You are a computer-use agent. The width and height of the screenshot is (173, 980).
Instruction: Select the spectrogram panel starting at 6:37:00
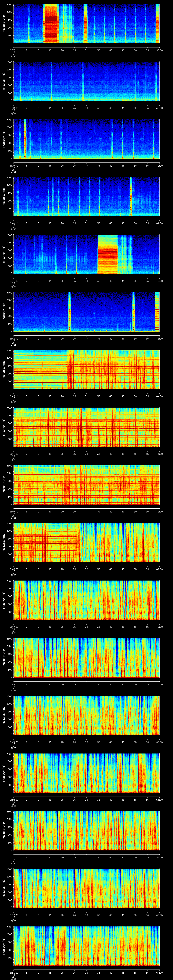pos(87,24)
